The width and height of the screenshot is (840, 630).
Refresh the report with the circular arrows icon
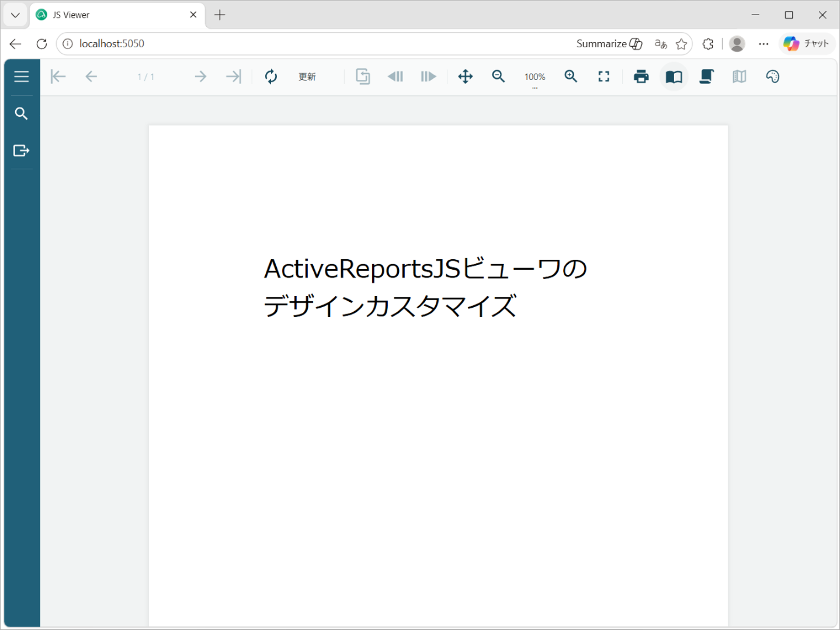pos(271,76)
